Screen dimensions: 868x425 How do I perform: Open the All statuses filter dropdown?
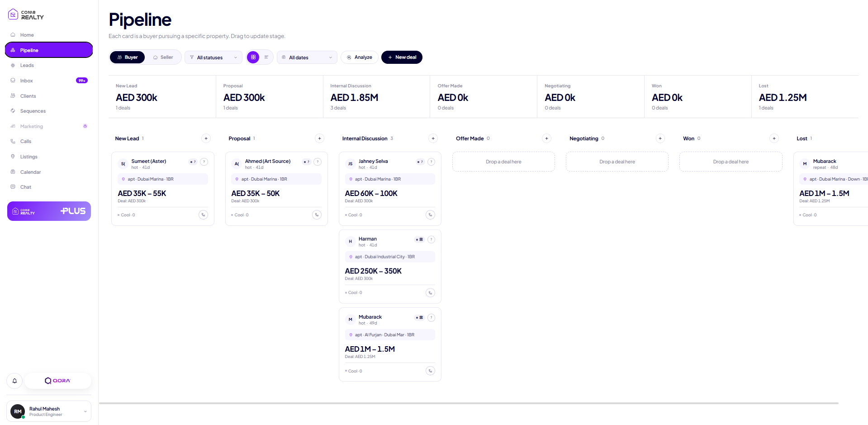click(213, 57)
